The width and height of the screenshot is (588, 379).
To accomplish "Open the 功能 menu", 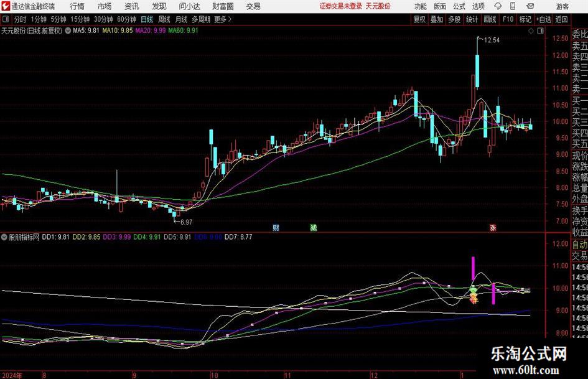I will tap(421, 6).
